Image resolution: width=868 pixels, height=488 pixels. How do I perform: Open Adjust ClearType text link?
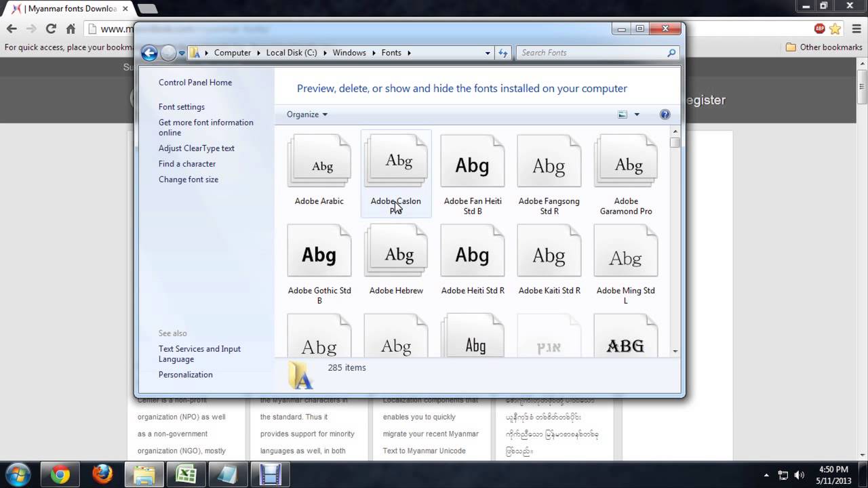click(197, 148)
